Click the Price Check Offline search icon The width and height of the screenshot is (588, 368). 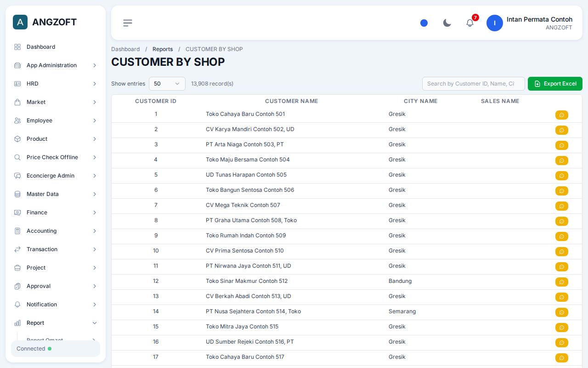pos(17,157)
